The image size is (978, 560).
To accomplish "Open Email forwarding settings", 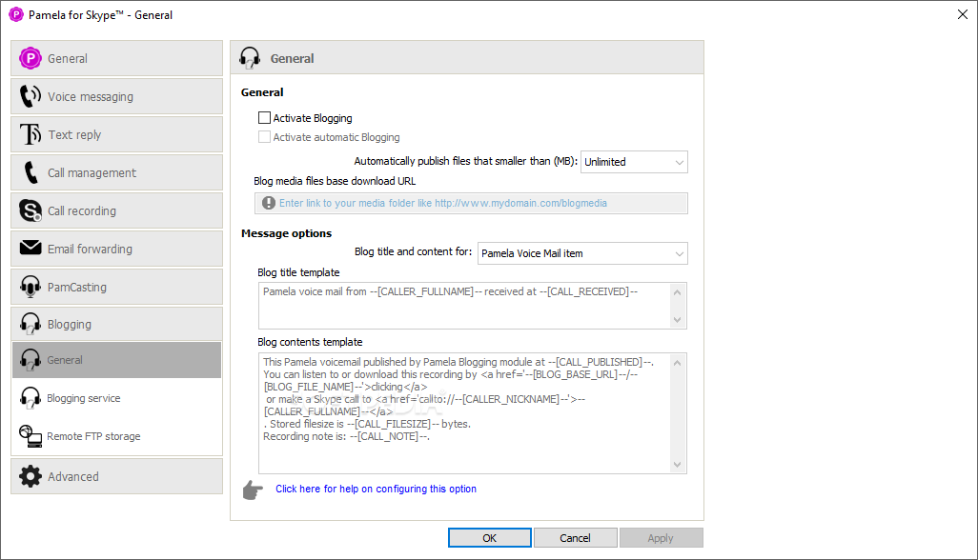I will click(116, 249).
